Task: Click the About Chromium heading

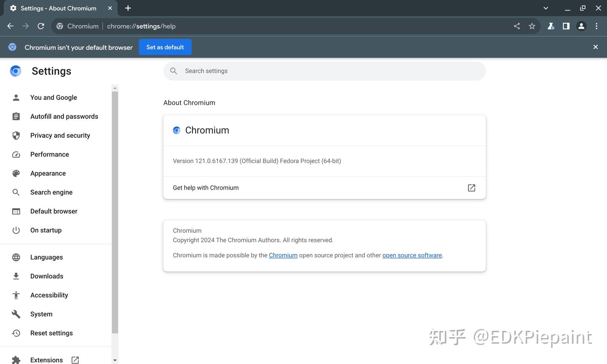Action: click(x=189, y=103)
